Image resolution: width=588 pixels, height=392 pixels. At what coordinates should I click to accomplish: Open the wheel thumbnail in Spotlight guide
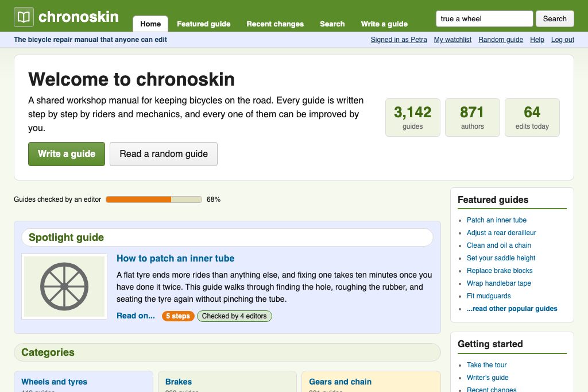click(64, 286)
